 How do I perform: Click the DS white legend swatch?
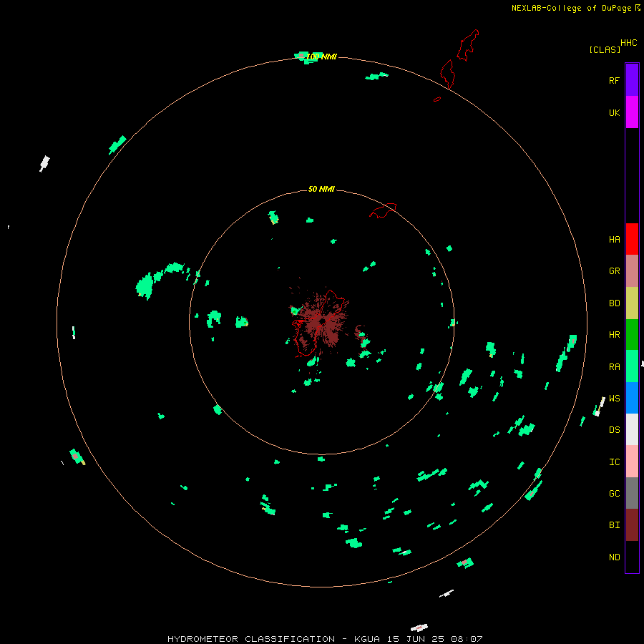tap(632, 429)
